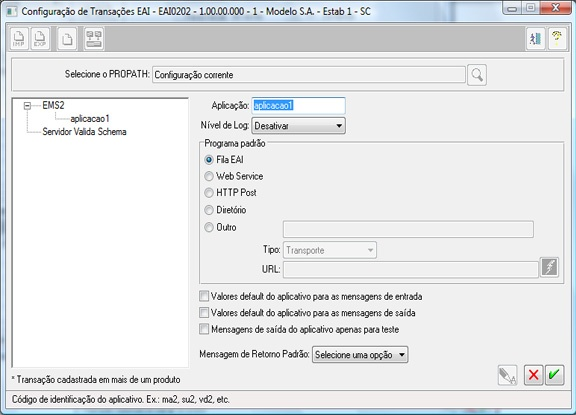Click the exit door icon
576x415 pixels.
[x=535, y=38]
